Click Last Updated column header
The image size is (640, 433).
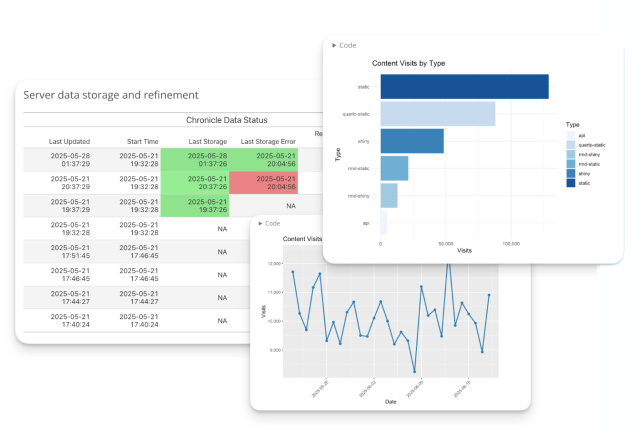coord(71,141)
